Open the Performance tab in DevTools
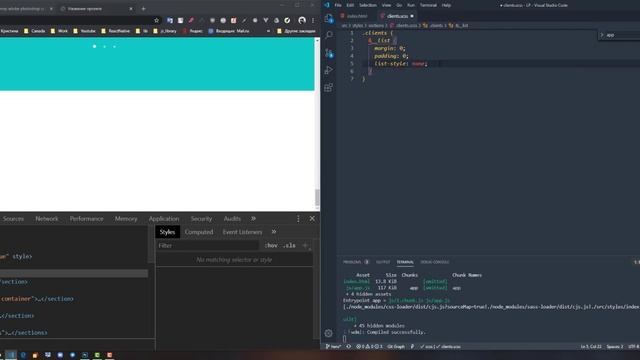 coord(86,219)
